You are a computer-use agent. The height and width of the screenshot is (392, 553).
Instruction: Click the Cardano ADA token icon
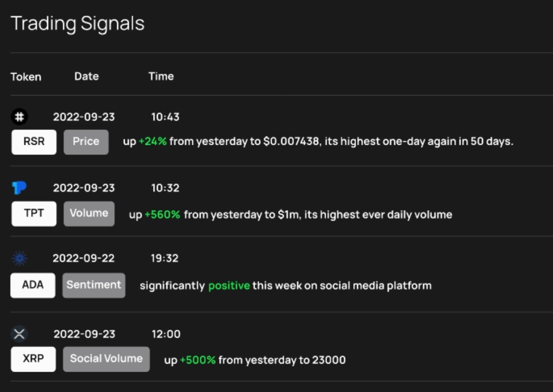(x=19, y=258)
